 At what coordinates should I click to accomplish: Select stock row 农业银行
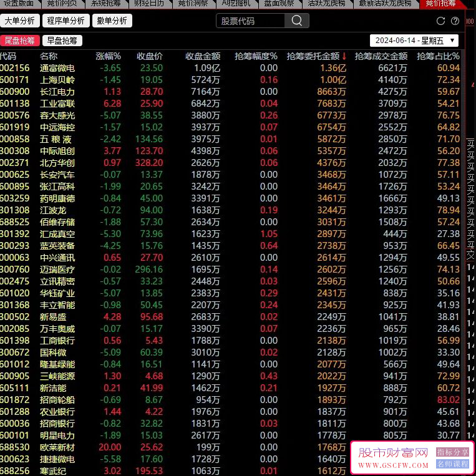tap(230, 411)
